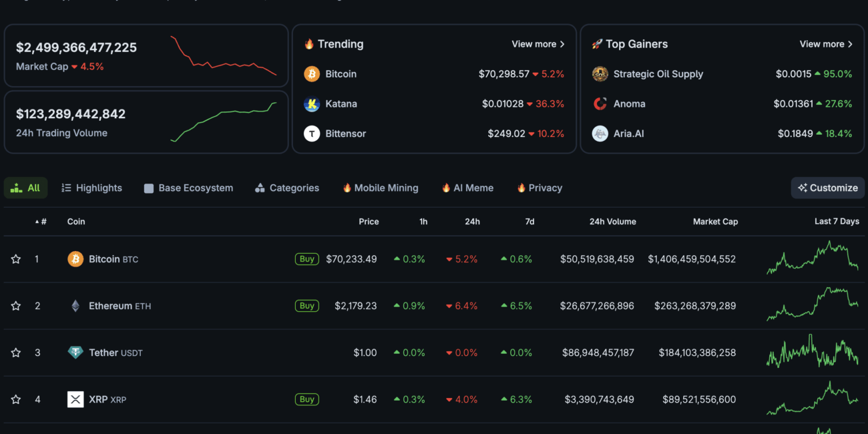868x434 pixels.
Task: Click the Bitcoin logo in Trending
Action: (x=312, y=74)
